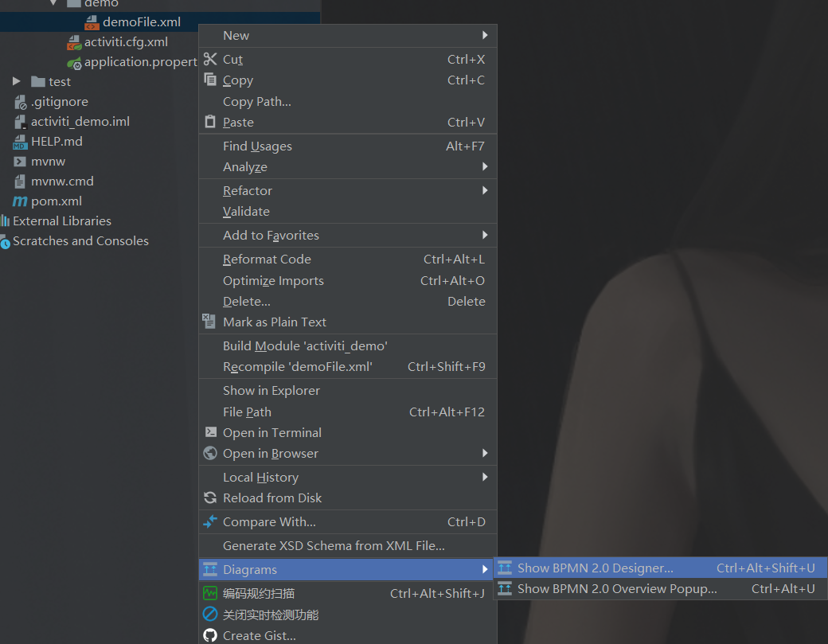
Task: Click the HELP.md markdown icon
Action: coord(20,142)
